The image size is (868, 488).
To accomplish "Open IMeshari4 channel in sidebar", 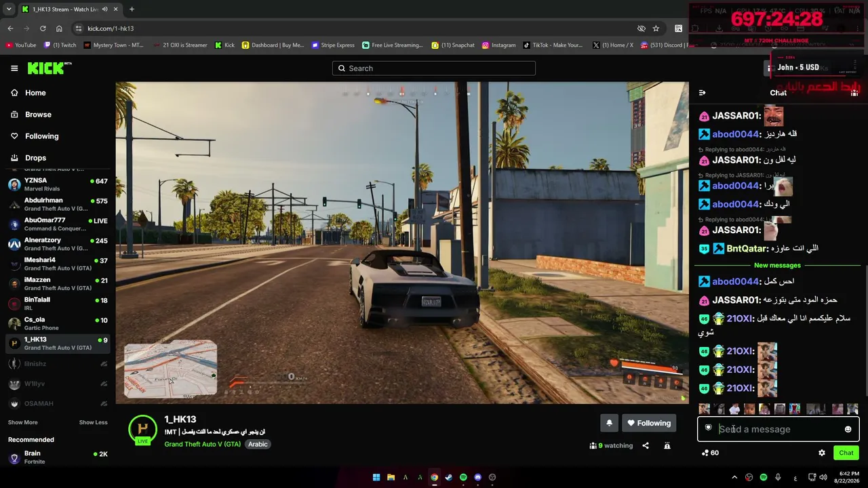I will coord(58,264).
